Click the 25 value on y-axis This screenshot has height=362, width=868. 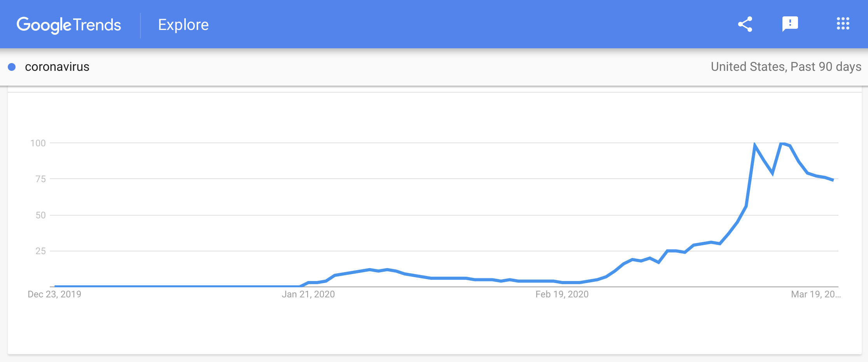tap(40, 251)
